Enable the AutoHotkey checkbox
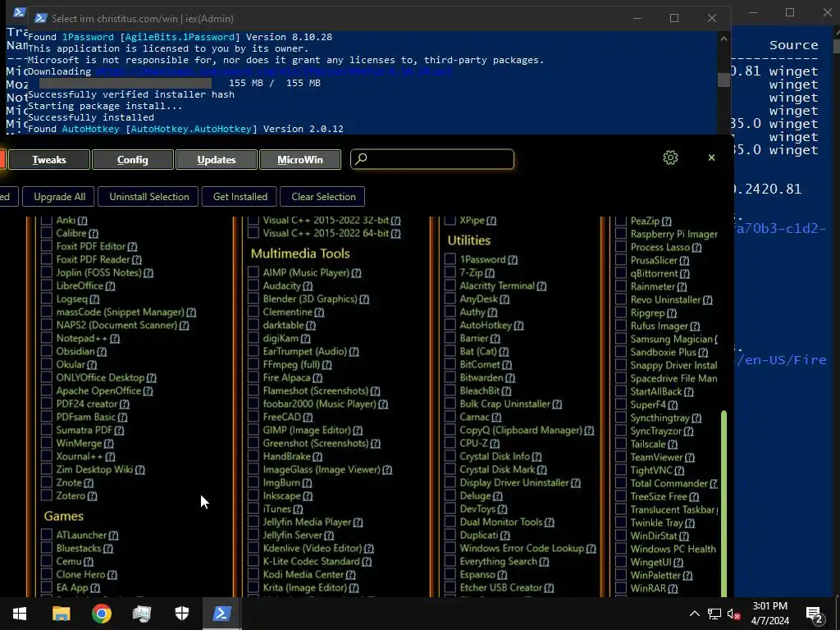The width and height of the screenshot is (840, 630). 450,325
